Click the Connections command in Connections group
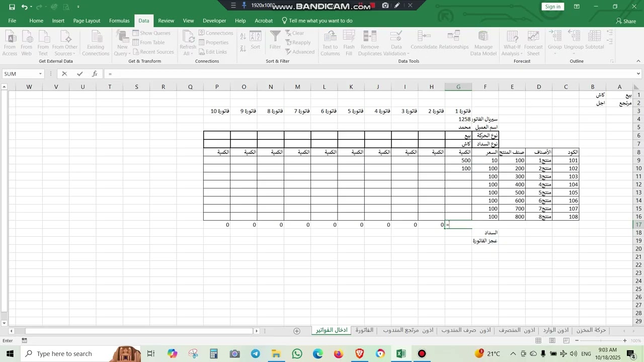644x362 pixels. click(216, 33)
